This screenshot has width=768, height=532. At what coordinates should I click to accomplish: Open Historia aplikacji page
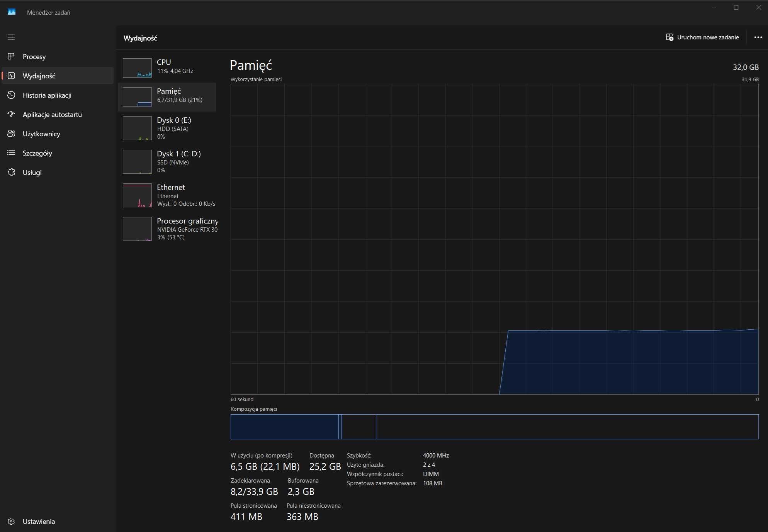(58, 95)
